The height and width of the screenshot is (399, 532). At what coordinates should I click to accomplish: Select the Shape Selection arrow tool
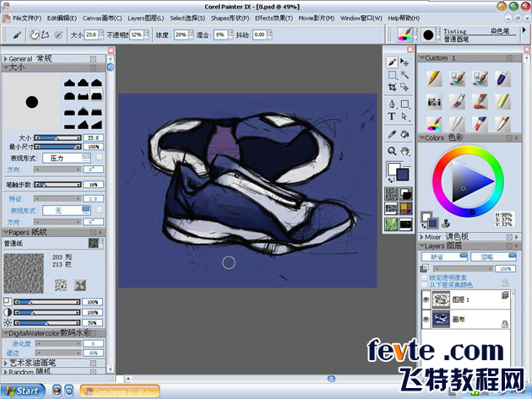(x=404, y=116)
